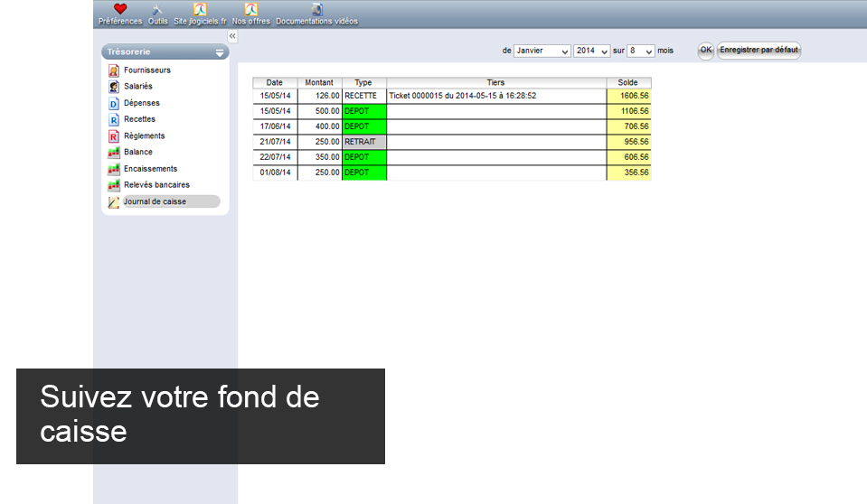This screenshot has width=867, height=504.
Task: Click date cell 17/06/14
Action: tap(275, 126)
